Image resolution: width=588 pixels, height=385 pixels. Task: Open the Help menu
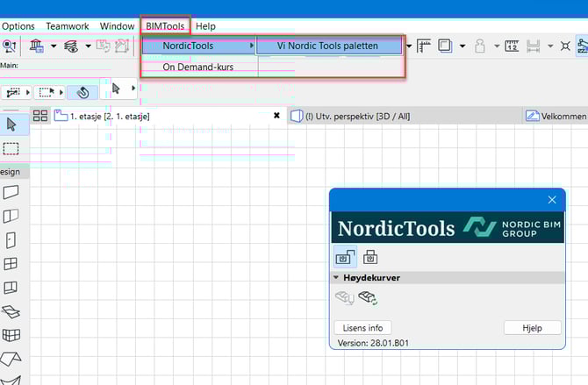pos(205,26)
